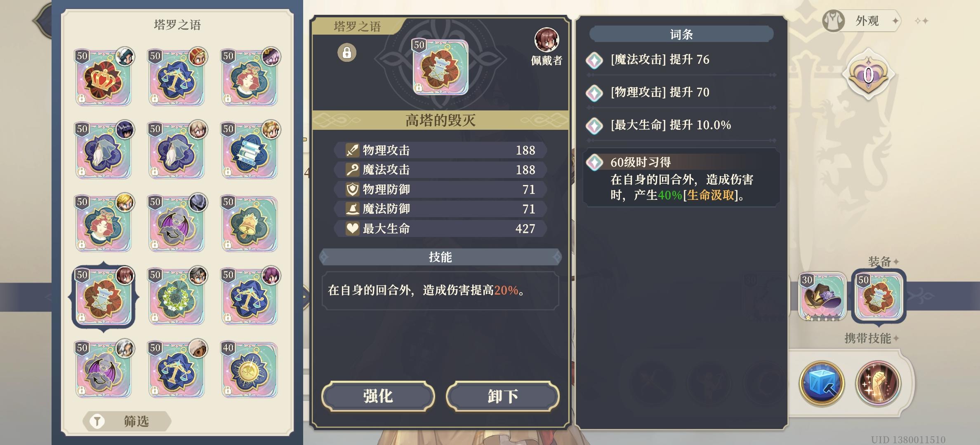This screenshot has height=445, width=980.
Task: Click the 卸下 unequip button
Action: (x=503, y=396)
